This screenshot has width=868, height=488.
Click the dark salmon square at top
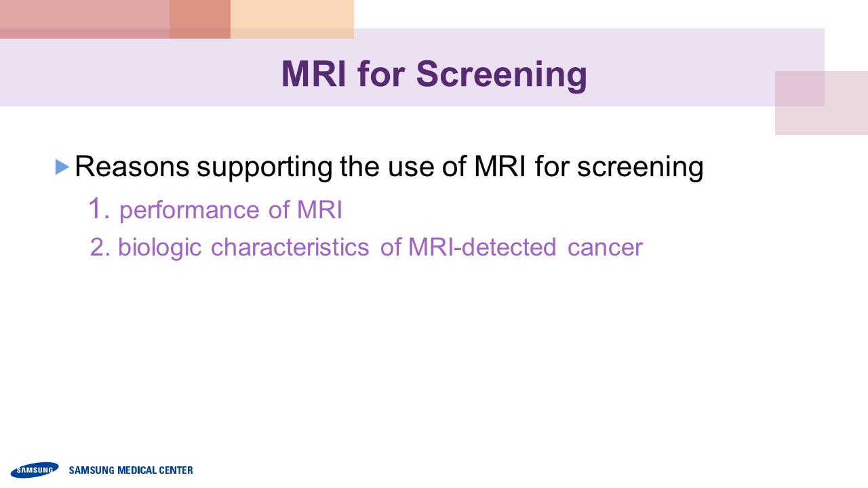(x=200, y=19)
